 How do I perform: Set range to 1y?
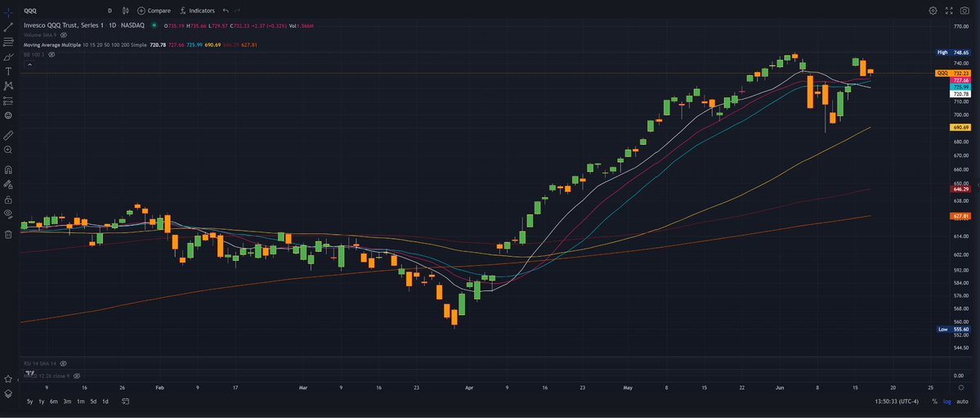41,401
